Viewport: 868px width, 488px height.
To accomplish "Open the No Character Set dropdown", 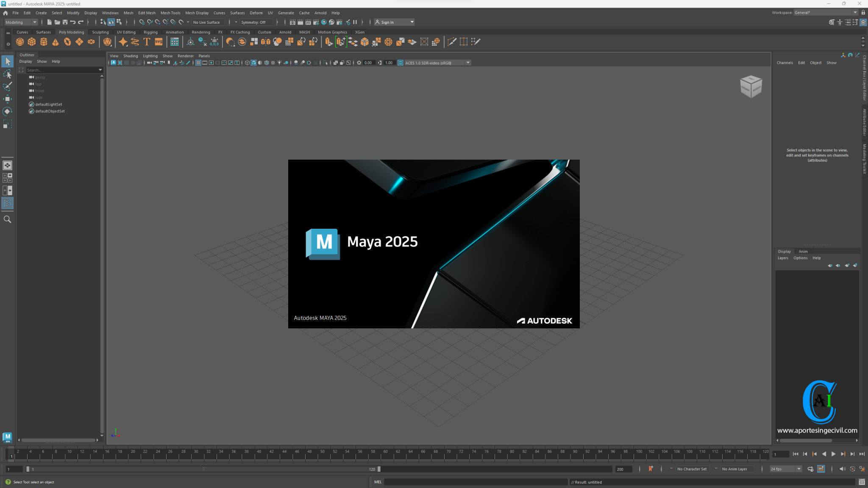I will pos(692,469).
